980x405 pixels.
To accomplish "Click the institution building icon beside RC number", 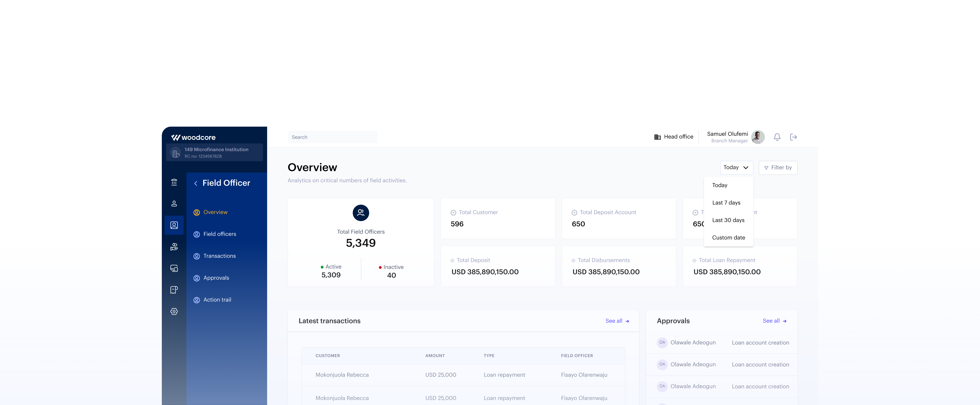I will click(175, 153).
